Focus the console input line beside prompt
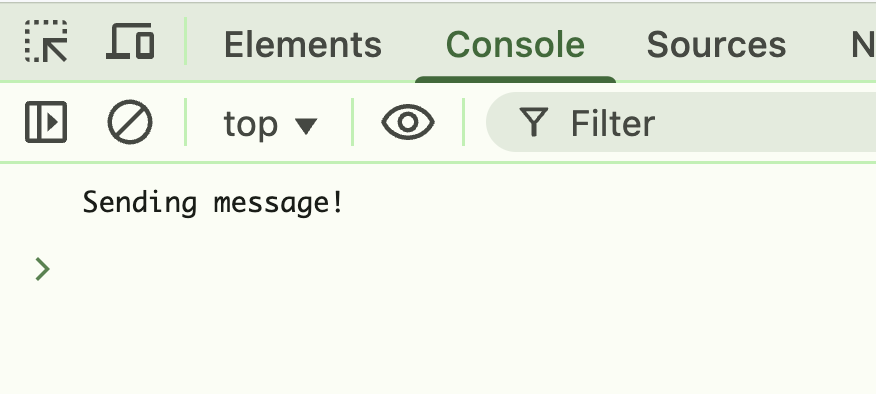This screenshot has width=876, height=394. click(x=464, y=269)
